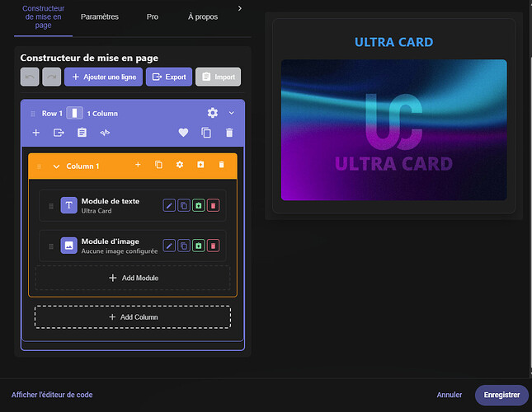The height and width of the screenshot is (412, 532).
Task: Duplicate the Module de texte
Action: [x=184, y=205]
